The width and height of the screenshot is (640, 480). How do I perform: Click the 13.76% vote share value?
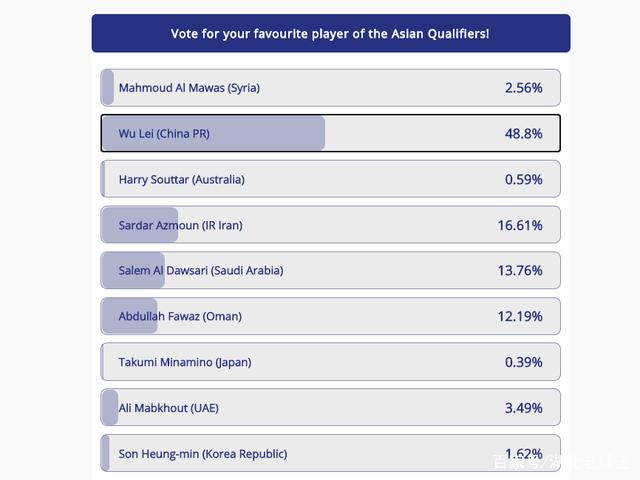[520, 271]
